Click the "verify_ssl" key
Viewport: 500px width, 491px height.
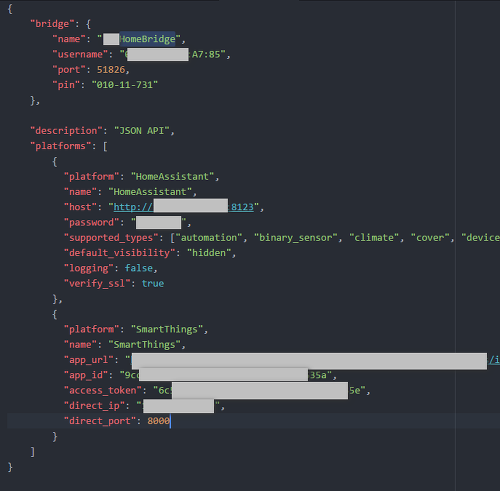point(97,284)
